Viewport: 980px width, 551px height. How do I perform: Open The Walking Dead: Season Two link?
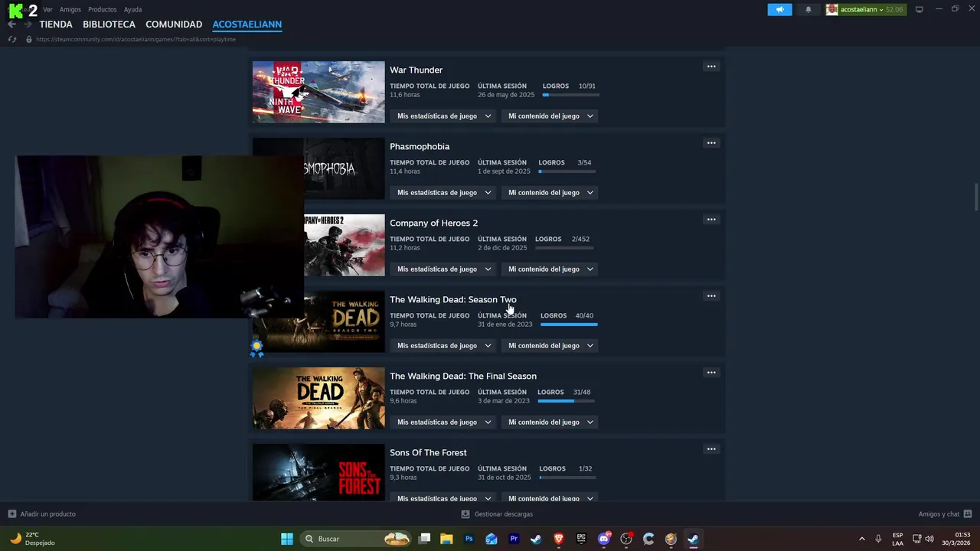tap(453, 299)
